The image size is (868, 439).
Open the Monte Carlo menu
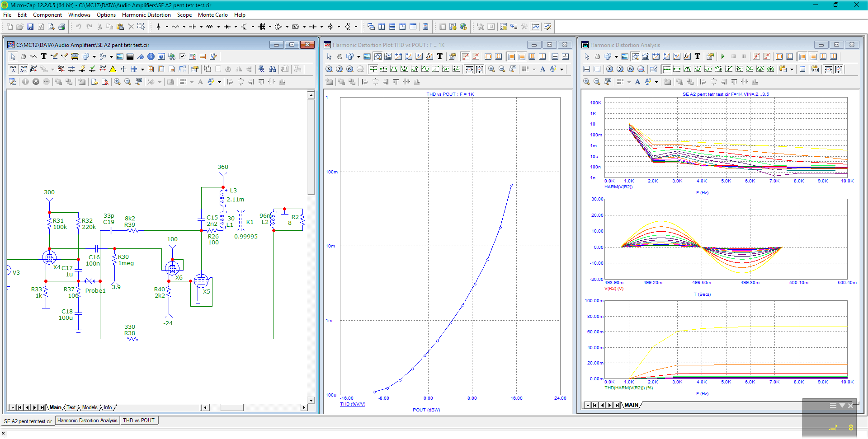[x=212, y=15]
